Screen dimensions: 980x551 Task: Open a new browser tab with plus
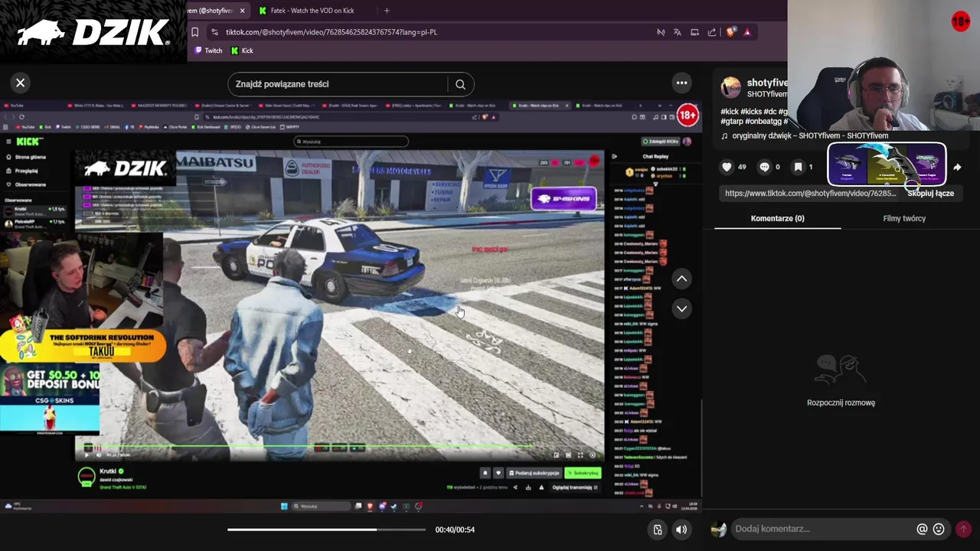[x=387, y=11]
